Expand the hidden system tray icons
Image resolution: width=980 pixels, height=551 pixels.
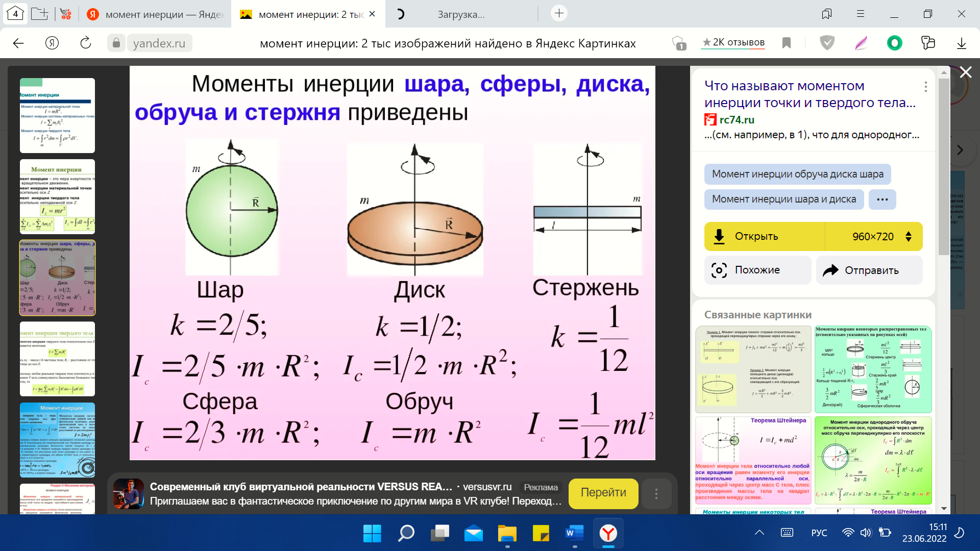click(759, 533)
